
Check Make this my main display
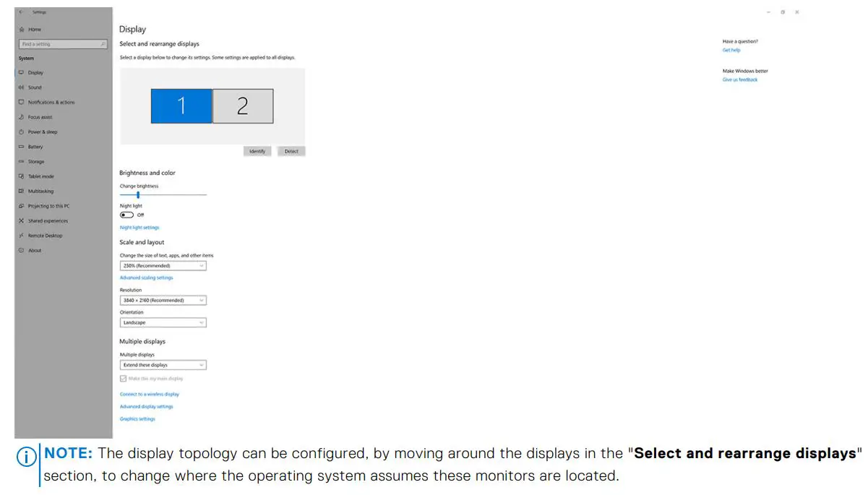click(x=123, y=378)
